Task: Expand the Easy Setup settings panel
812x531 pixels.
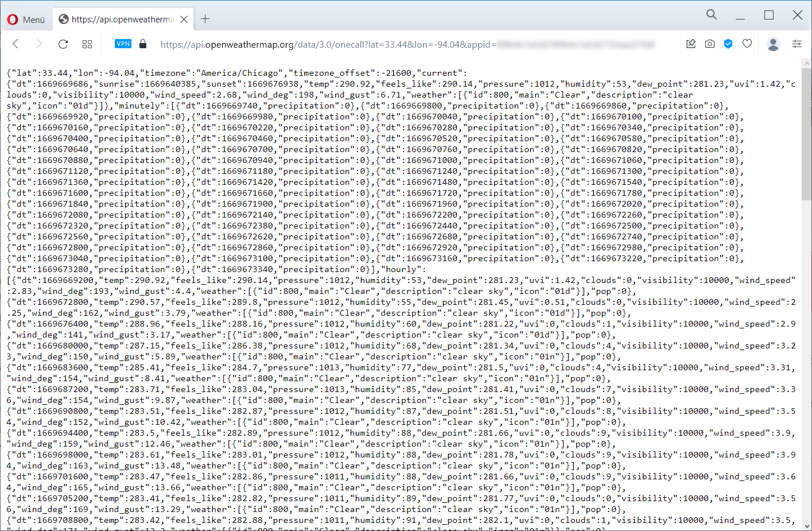Action: [797, 44]
